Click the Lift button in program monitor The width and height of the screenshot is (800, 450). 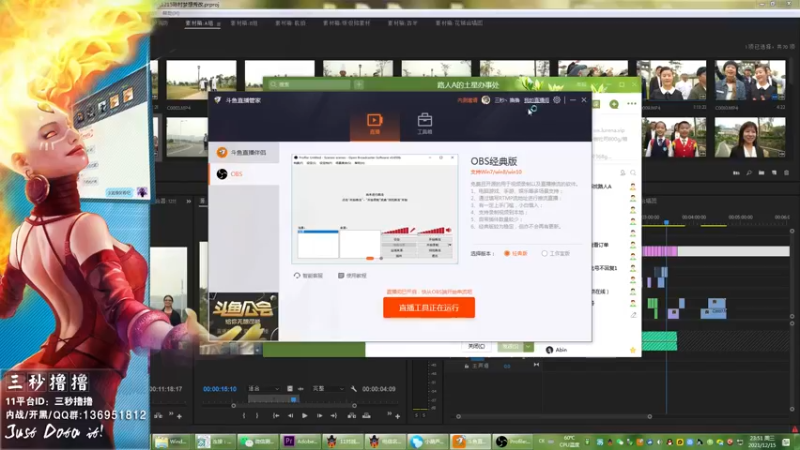tap(352, 416)
